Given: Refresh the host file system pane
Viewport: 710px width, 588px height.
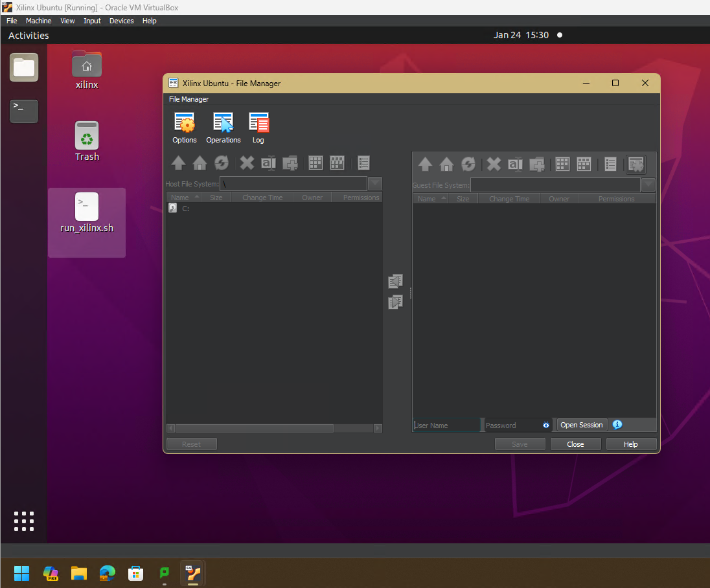Looking at the screenshot, I should pyautogui.click(x=222, y=163).
